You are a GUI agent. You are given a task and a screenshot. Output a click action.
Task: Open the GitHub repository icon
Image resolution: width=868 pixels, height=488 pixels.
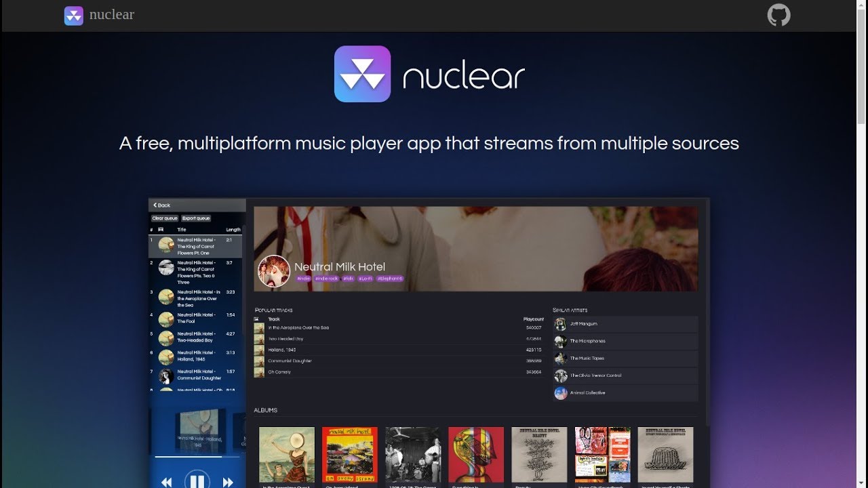tap(778, 15)
